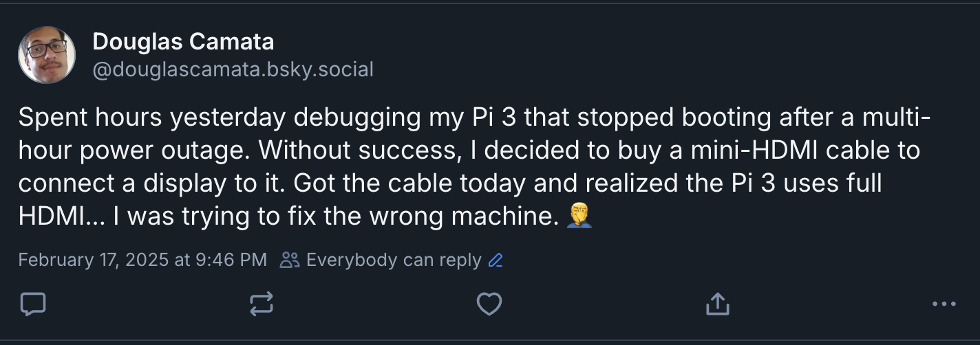Image resolution: width=980 pixels, height=345 pixels.
Task: Click the 'Everybody can reply' label
Action: tap(394, 260)
